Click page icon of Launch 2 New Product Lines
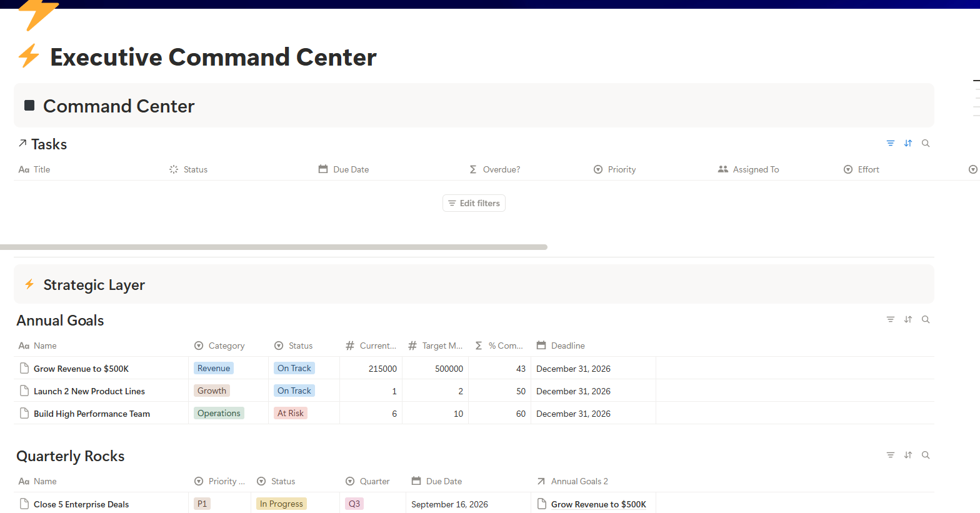 [x=24, y=391]
